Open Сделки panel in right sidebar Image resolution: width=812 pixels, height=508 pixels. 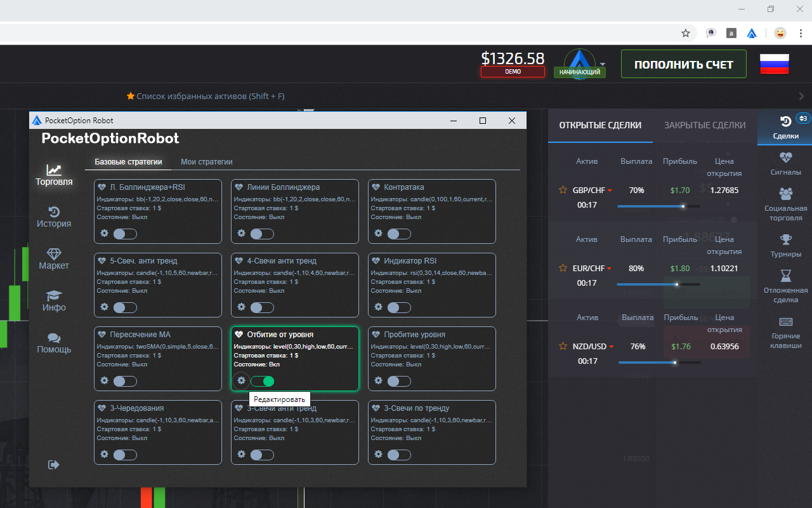pos(785,126)
